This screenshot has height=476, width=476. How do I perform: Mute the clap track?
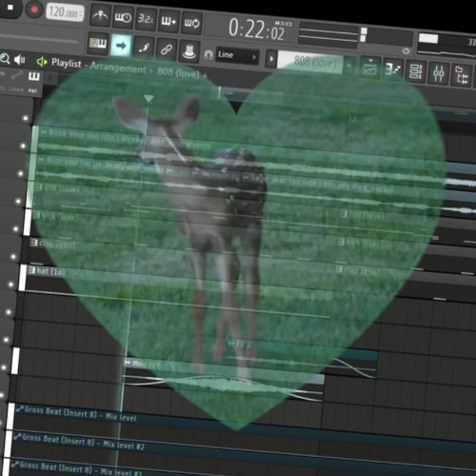point(13,256)
